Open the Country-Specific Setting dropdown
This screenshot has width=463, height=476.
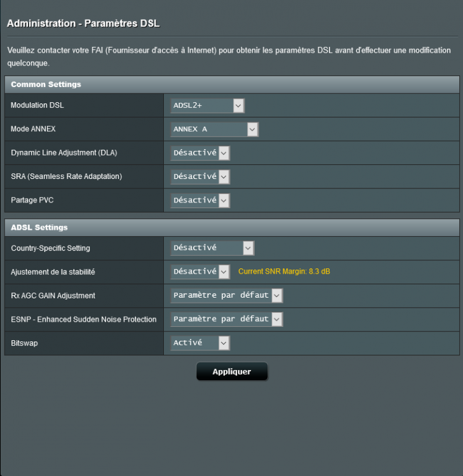click(212, 248)
